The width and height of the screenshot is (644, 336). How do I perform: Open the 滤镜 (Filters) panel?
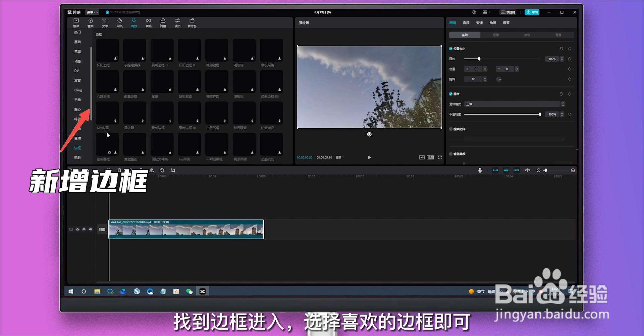(x=163, y=22)
